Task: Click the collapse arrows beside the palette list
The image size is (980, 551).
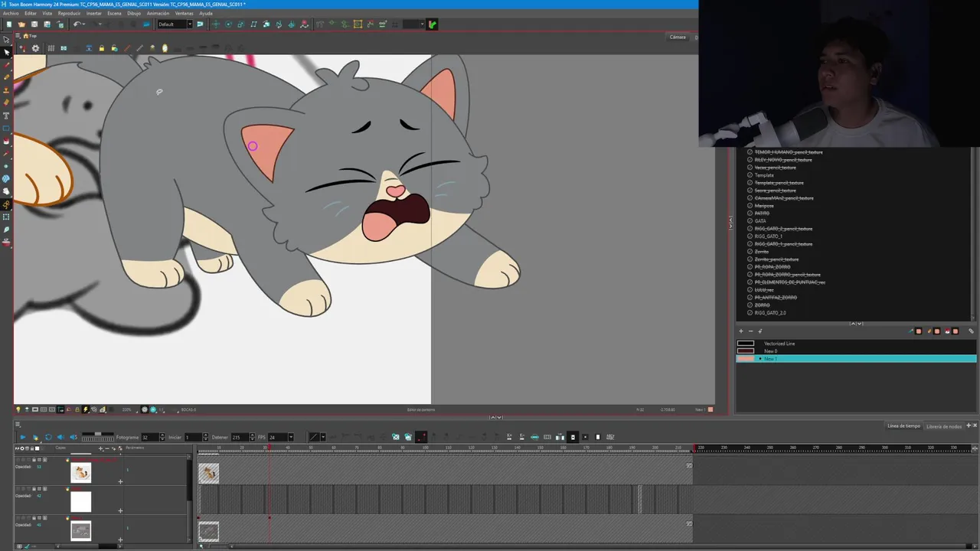Action: pos(730,222)
